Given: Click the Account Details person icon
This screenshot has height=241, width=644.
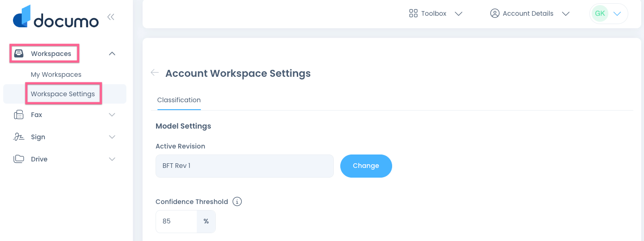Looking at the screenshot, I should click(495, 13).
